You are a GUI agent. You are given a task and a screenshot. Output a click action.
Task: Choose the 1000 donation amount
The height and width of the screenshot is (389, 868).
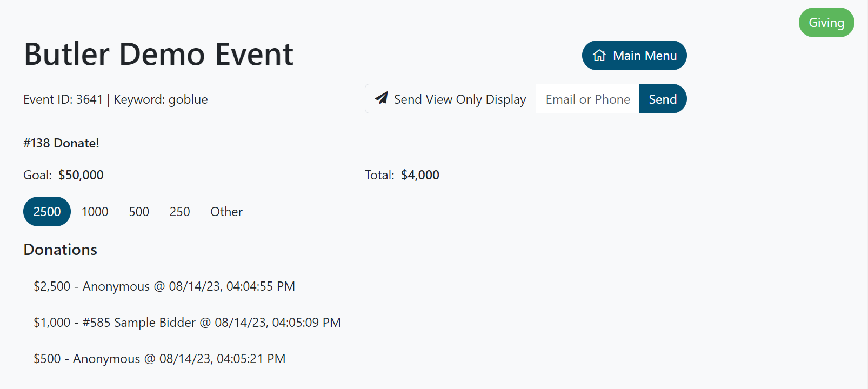click(95, 212)
